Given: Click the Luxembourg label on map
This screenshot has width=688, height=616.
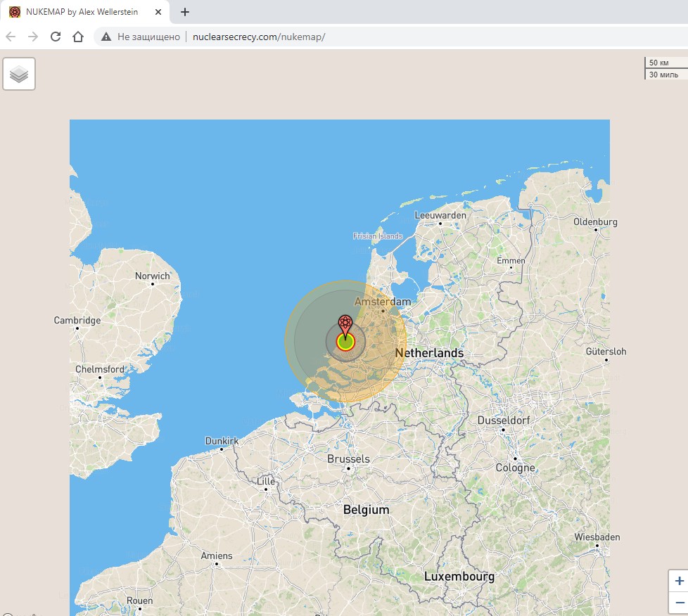Looking at the screenshot, I should click(x=459, y=577).
